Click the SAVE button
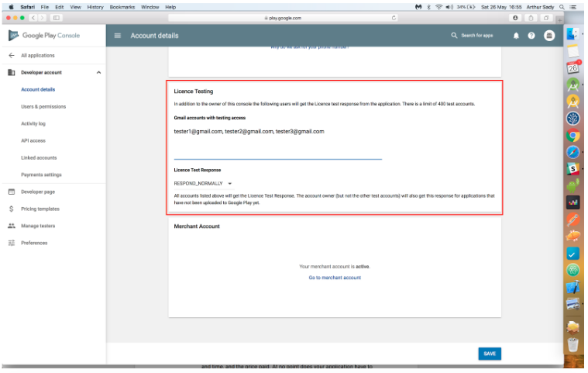Image resolution: width=588 pixels, height=373 pixels. 489,354
